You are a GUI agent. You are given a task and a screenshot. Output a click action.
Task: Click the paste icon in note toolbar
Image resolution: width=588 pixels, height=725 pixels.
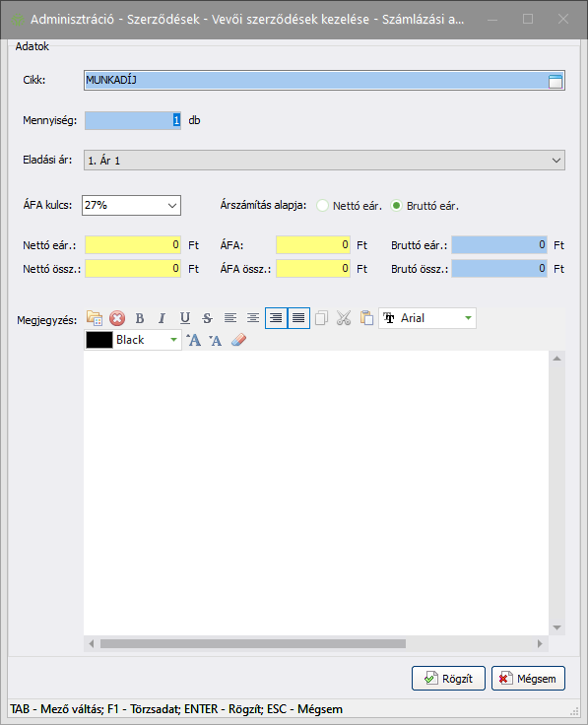point(366,318)
